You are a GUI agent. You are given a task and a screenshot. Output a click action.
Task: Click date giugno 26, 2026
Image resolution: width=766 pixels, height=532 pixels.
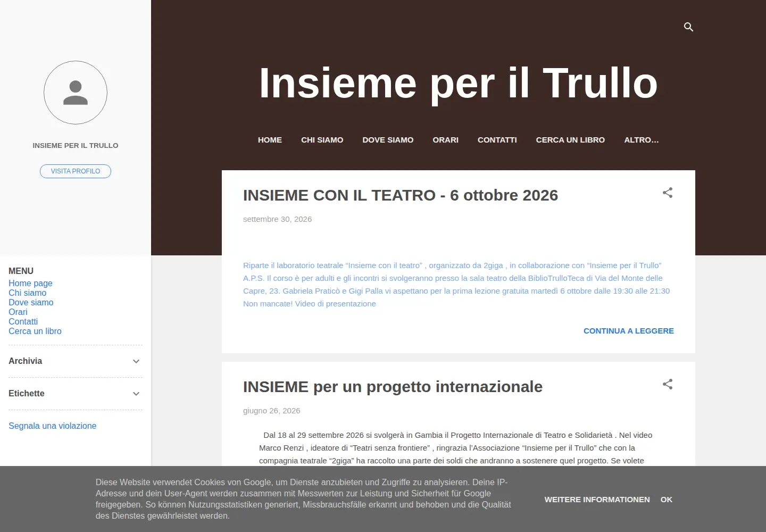[271, 411]
